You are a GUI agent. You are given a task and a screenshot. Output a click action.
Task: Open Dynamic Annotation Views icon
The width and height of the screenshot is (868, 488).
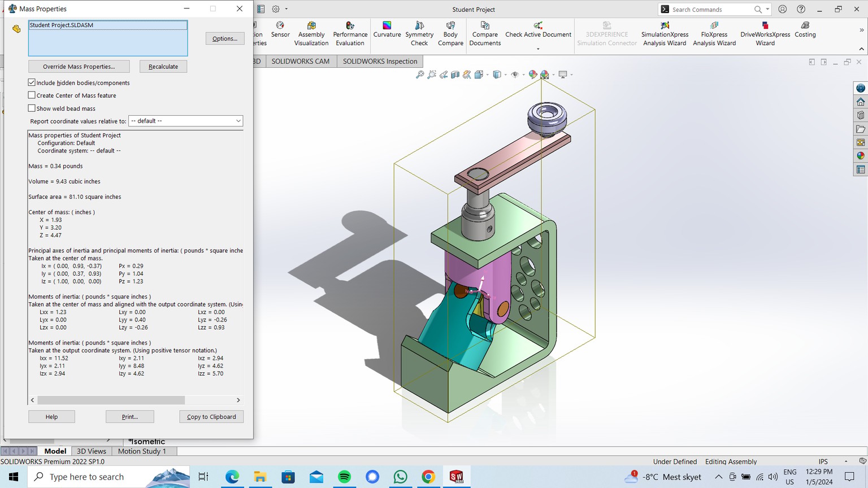467,75
